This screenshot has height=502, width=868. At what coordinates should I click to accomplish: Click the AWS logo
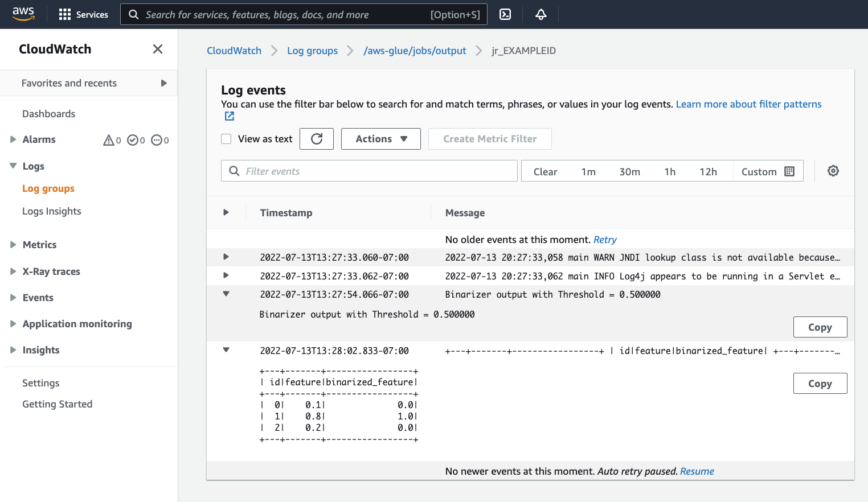tap(23, 14)
